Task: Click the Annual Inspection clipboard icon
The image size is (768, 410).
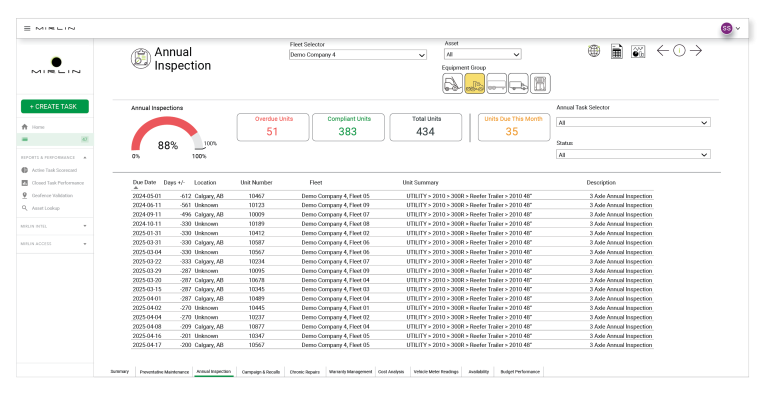Action: coord(140,58)
